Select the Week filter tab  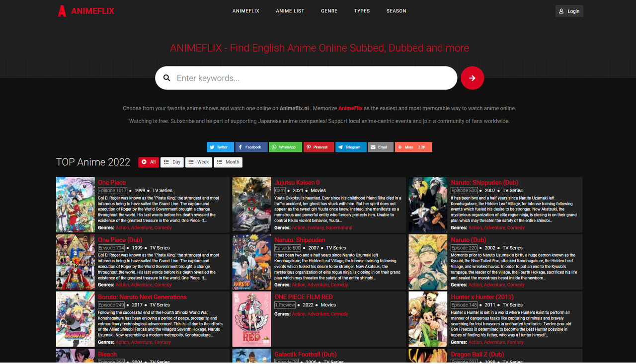point(199,162)
